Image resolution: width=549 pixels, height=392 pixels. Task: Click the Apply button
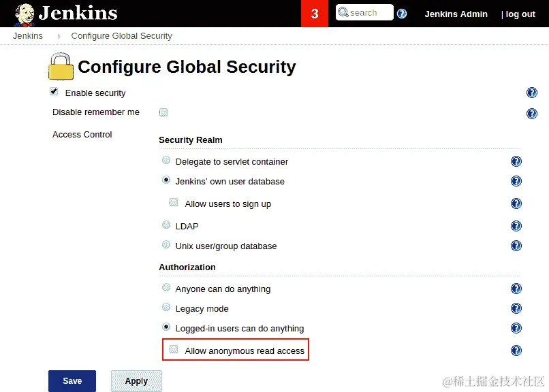136,381
